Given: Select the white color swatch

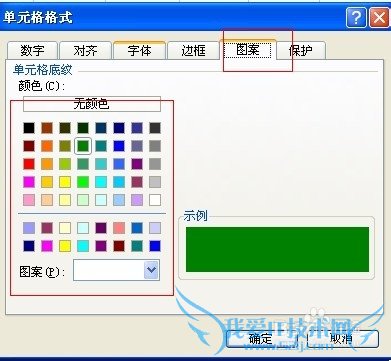Looking at the screenshot, I should [155, 200].
